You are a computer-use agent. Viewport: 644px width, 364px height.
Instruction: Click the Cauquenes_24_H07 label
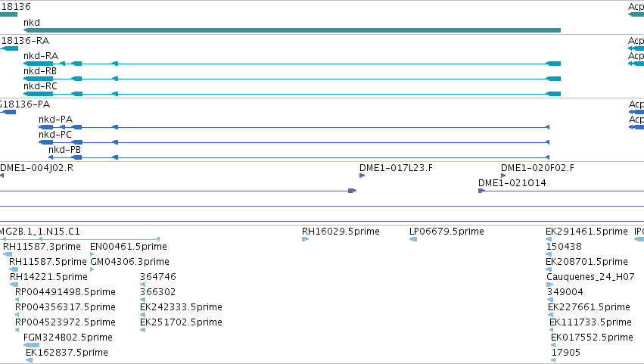point(590,277)
